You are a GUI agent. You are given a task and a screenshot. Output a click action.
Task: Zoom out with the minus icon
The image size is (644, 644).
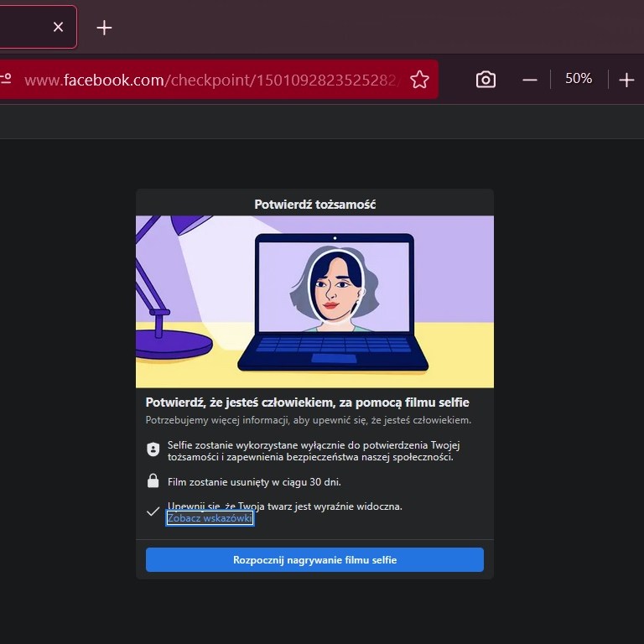point(529,80)
